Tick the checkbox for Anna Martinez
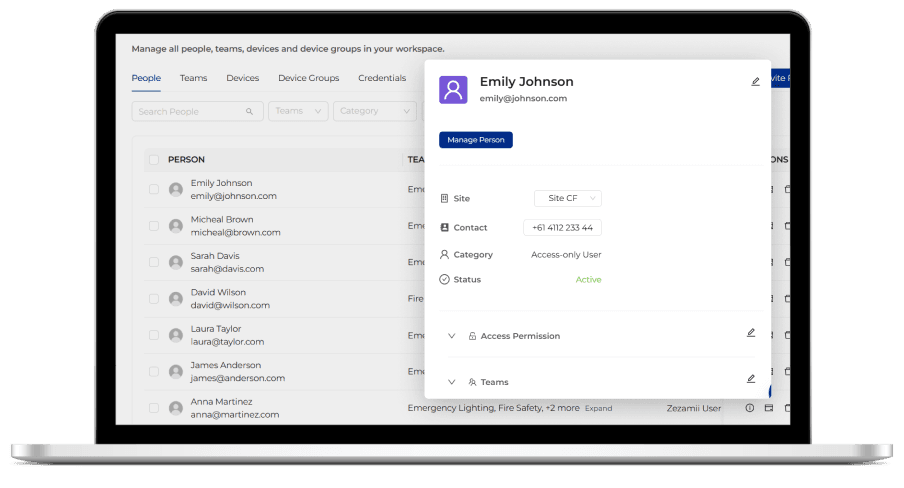Screen dimensions: 904x488 coord(154,408)
